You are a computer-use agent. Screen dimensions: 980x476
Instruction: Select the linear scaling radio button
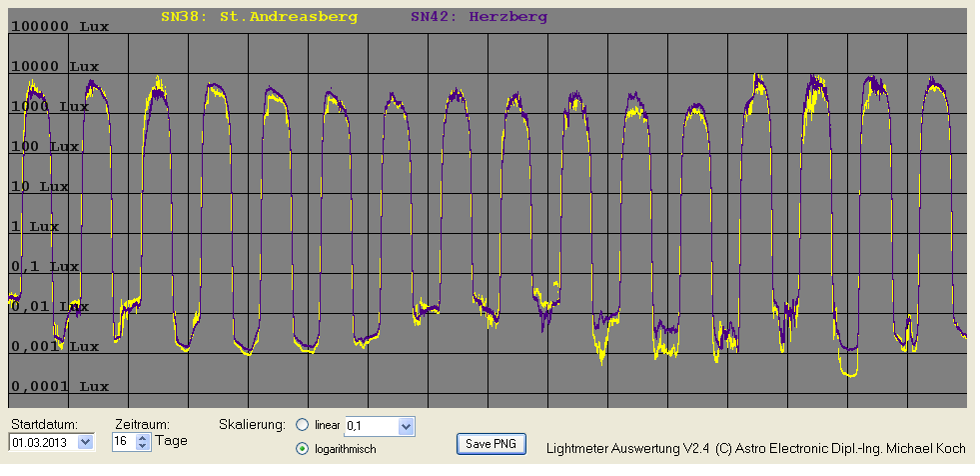coord(303,425)
